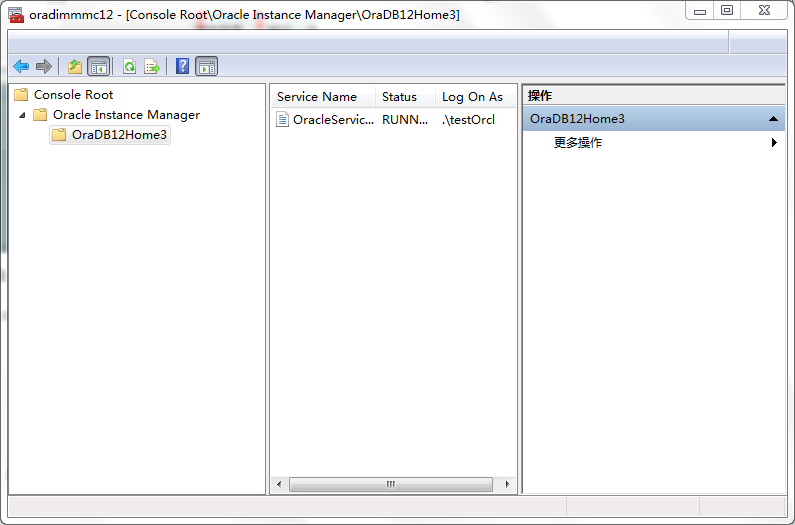Click the OracleServic... document icon
The width and height of the screenshot is (795, 525).
(282, 120)
